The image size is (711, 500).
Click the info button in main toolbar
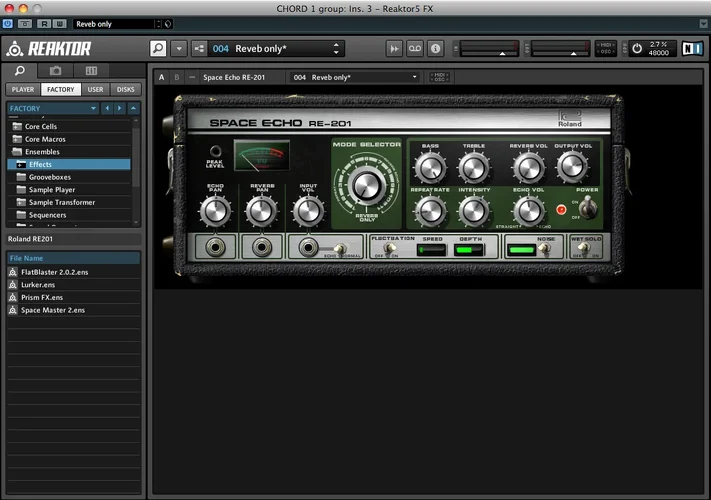(x=435, y=48)
